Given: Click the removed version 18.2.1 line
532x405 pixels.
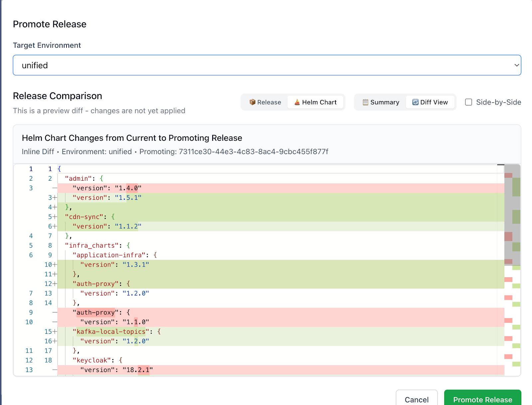Looking at the screenshot, I should tap(116, 370).
